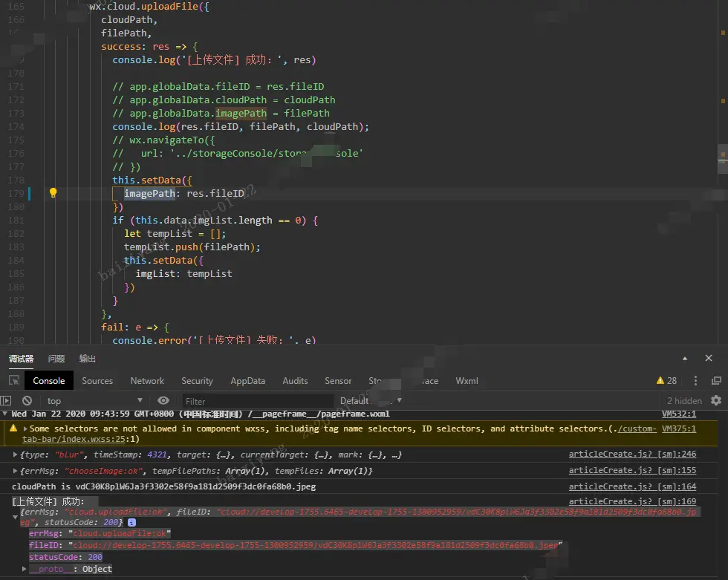Expand the blur event object entry
The image size is (728, 580).
[x=15, y=454]
